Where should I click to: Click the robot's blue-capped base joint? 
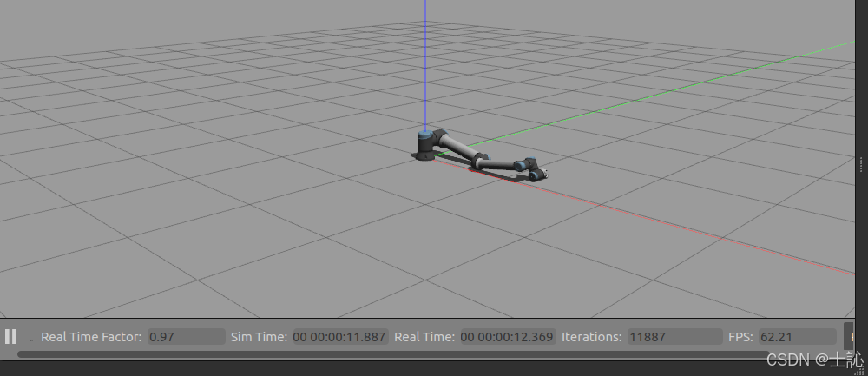(425, 146)
